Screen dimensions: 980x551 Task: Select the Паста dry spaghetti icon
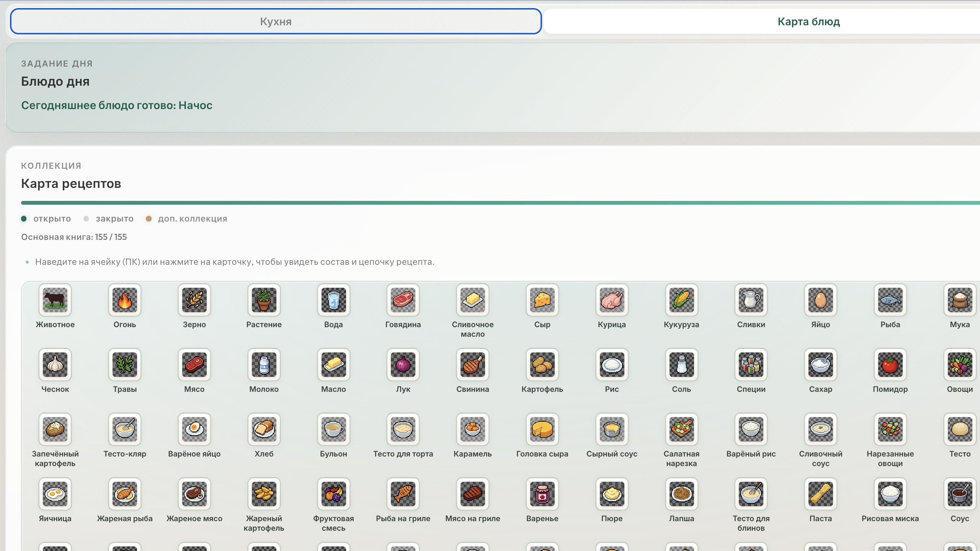point(821,494)
